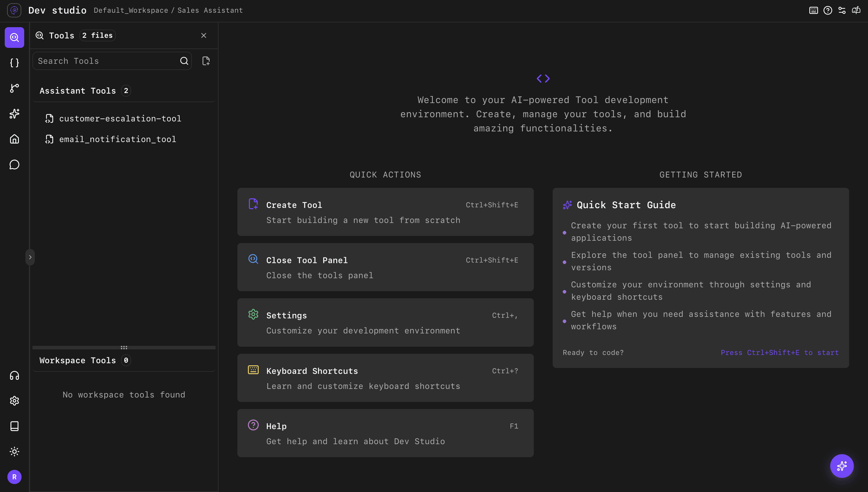
Task: Click 'Press Ctrl+Shift+E to start' link
Action: click(779, 352)
